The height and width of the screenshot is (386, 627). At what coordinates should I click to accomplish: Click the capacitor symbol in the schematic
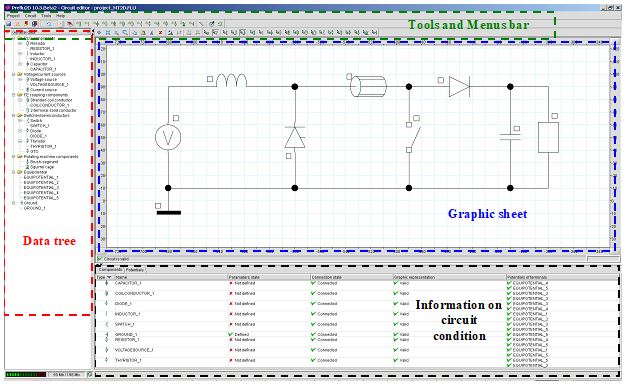(x=510, y=137)
